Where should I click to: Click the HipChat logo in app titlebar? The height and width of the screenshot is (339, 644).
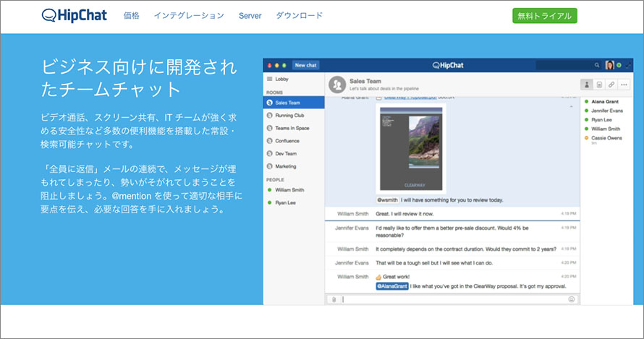pyautogui.click(x=448, y=65)
